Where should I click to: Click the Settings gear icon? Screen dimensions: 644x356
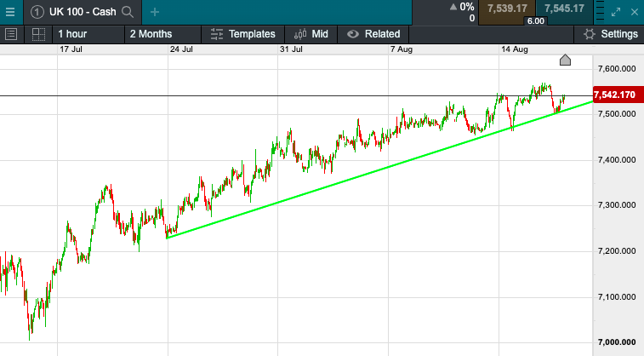click(x=590, y=34)
